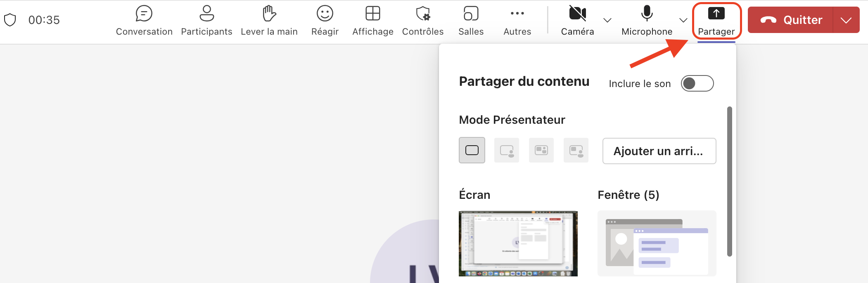
Task: Close the Partager sharing panel
Action: tap(716, 21)
